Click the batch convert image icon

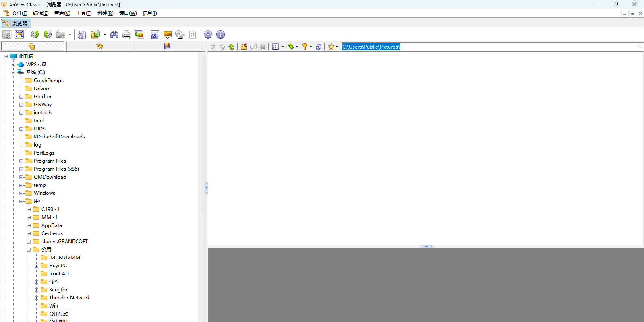tap(139, 35)
